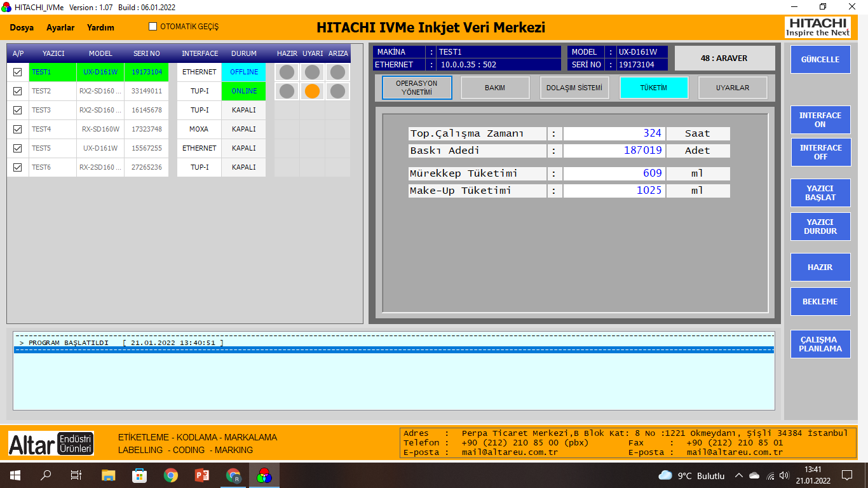The image size is (868, 488).
Task: Click the SERI NO column header
Action: tap(147, 53)
